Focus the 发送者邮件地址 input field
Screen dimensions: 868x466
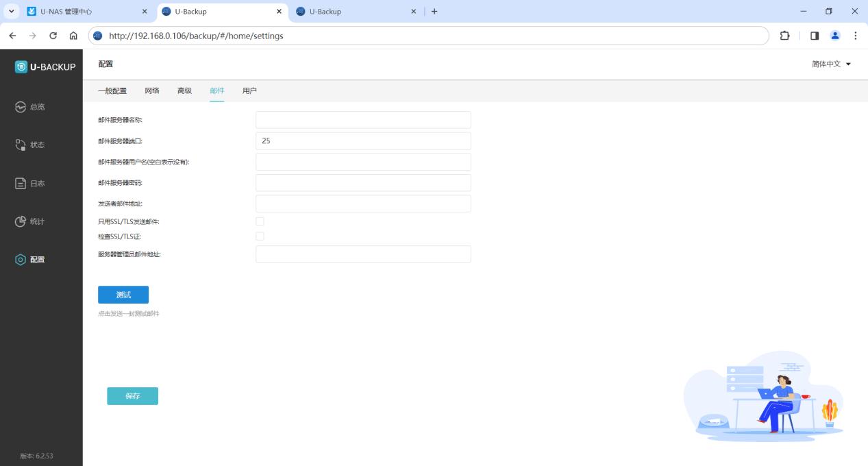point(363,204)
